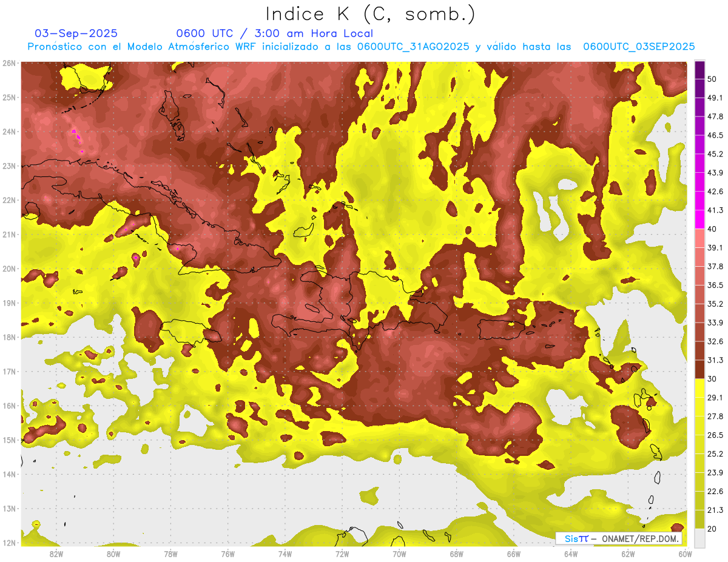
Task: Click the colorbar value "49.1"
Action: [715, 98]
